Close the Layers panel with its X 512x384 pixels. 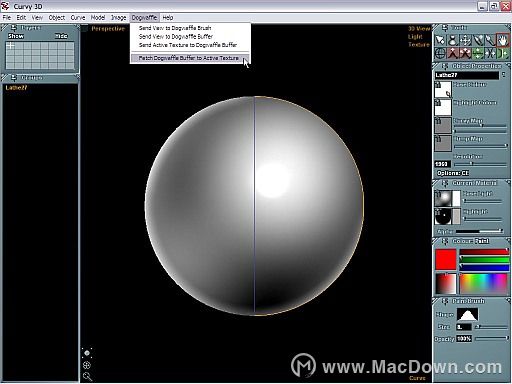pos(78,27)
